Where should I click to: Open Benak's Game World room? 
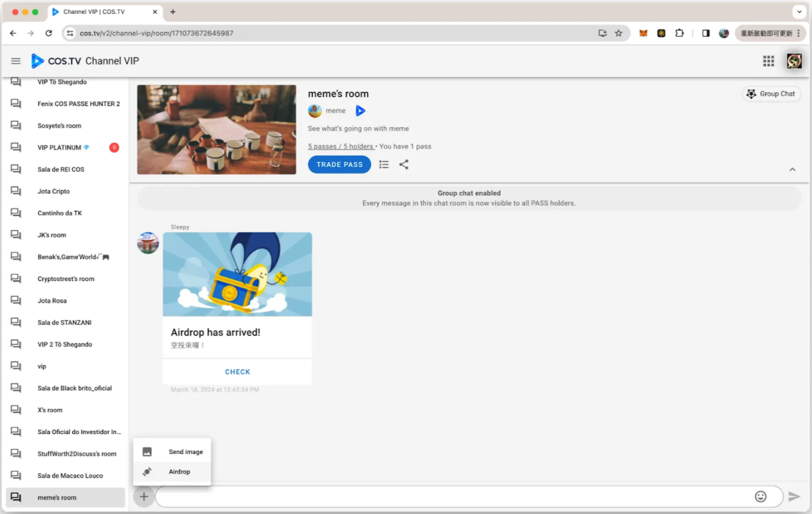(x=65, y=257)
